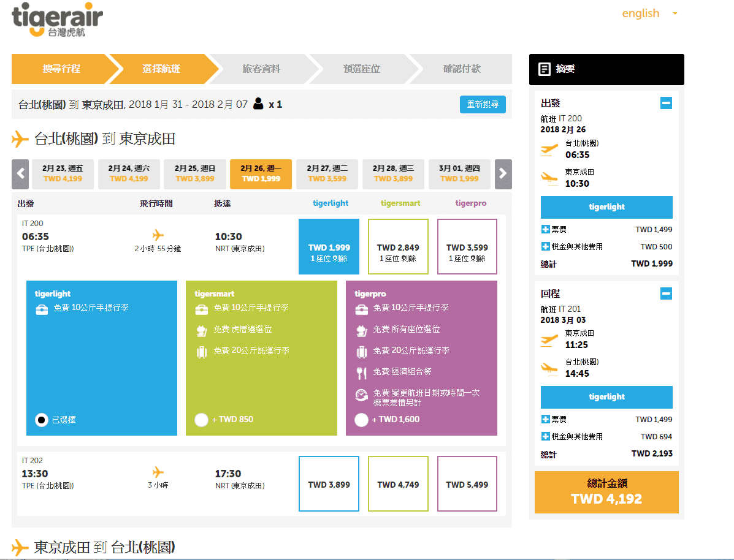Show earlier dates with left arrow
734x560 pixels.
[20, 174]
